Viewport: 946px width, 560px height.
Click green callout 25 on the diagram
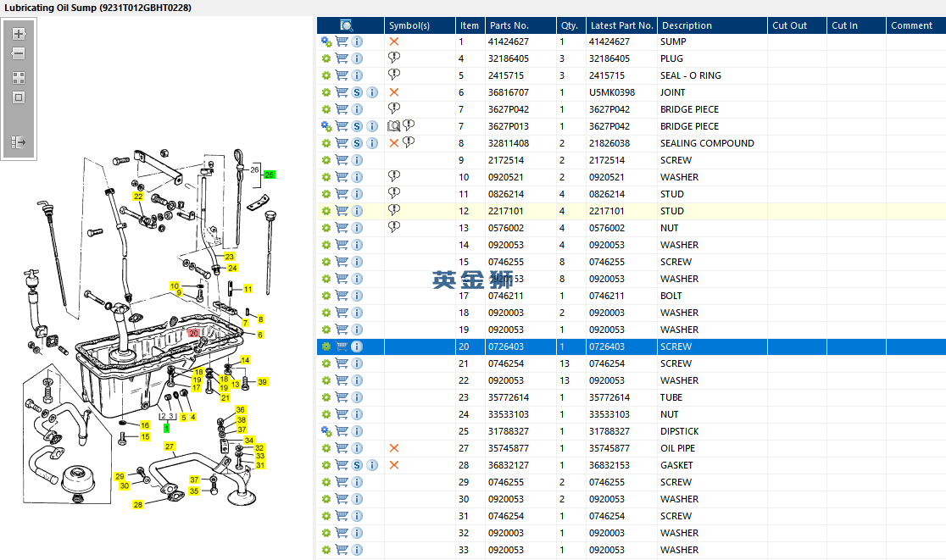pyautogui.click(x=270, y=175)
